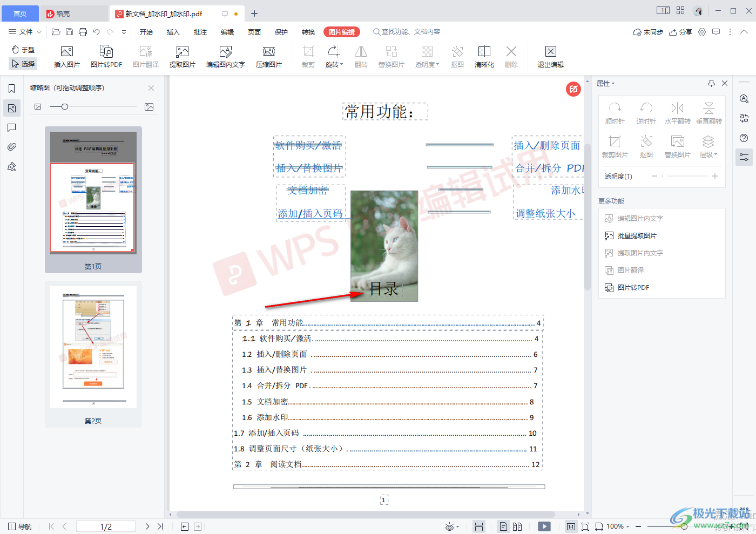
Task: Rotate image counterclockwise (逆时针) in properties
Action: coord(646,113)
